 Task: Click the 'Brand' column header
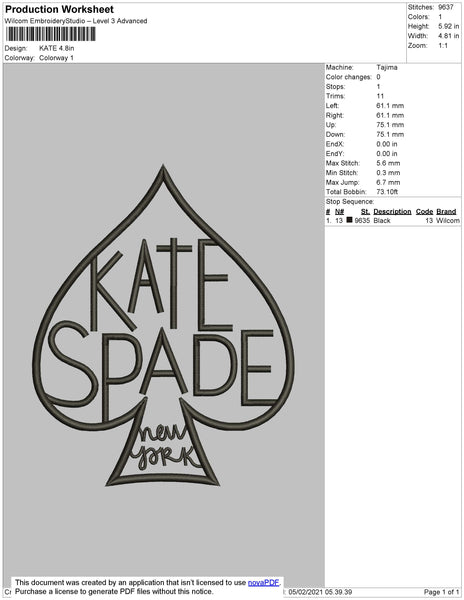click(446, 211)
